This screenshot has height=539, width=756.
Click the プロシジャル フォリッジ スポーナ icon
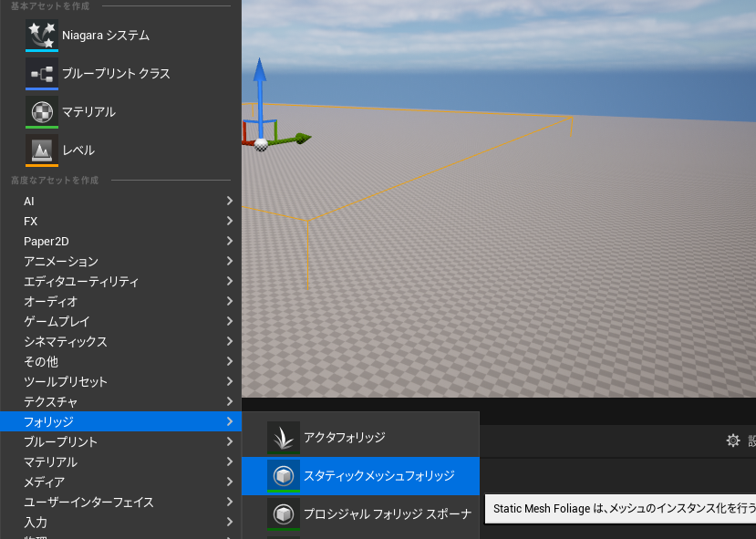(x=284, y=513)
